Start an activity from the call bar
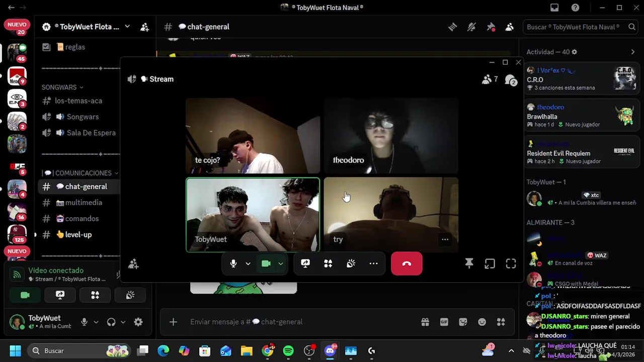This screenshot has height=362, width=644. point(328,263)
